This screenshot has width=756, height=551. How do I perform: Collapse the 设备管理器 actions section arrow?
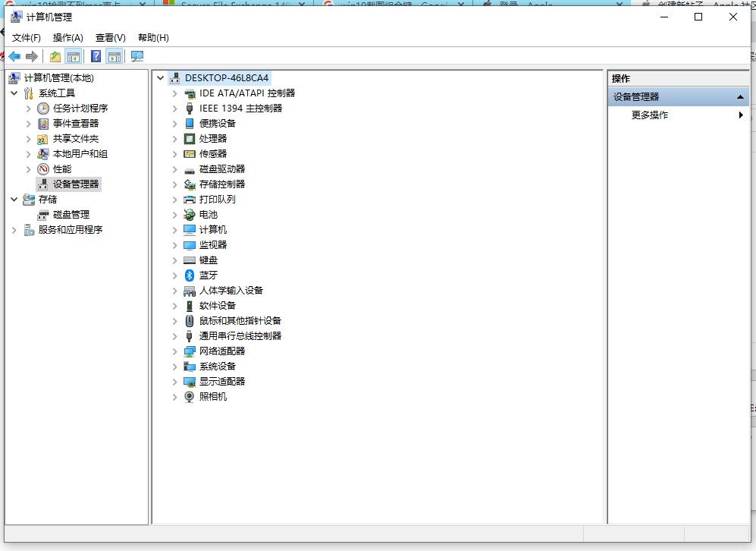tap(740, 97)
